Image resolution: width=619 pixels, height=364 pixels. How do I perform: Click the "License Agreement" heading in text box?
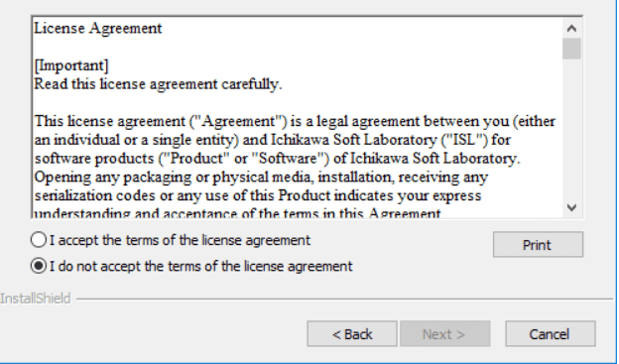tap(98, 28)
